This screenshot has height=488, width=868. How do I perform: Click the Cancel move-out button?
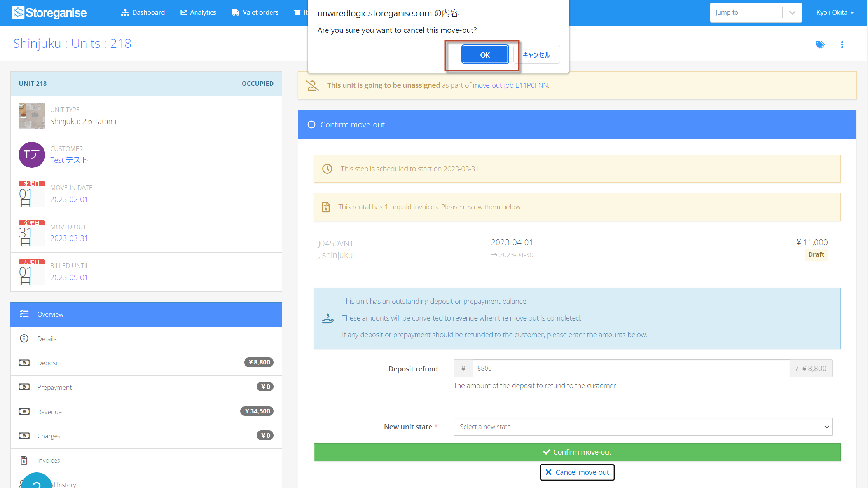coord(577,472)
